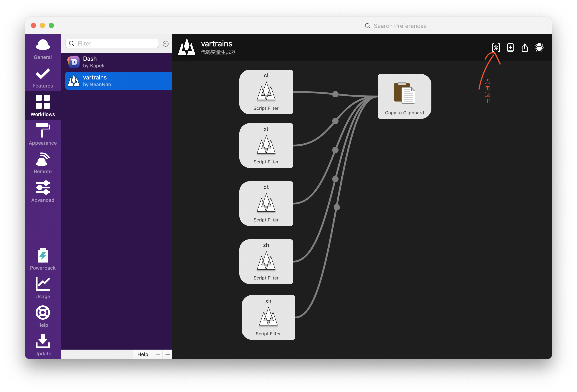The image size is (577, 392).
Task: Click the connection dot on xt wire
Action: [x=335, y=121]
